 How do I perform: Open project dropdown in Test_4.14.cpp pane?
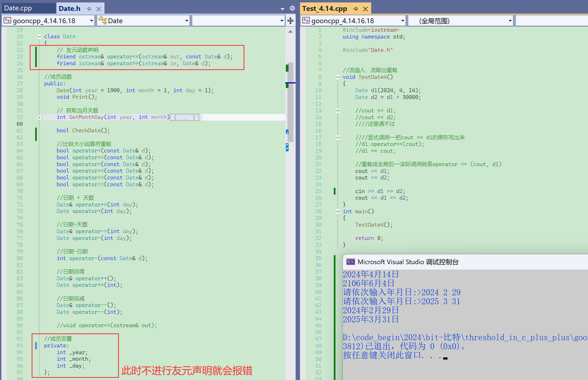point(353,21)
